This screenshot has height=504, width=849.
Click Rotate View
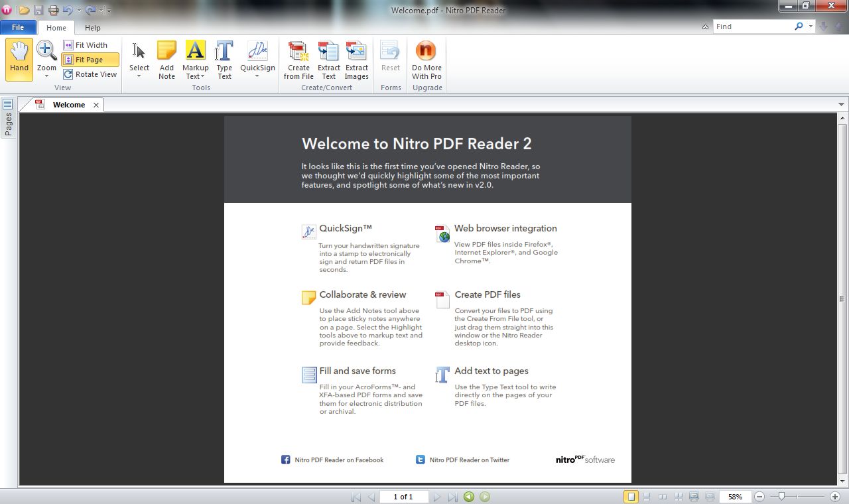point(90,74)
